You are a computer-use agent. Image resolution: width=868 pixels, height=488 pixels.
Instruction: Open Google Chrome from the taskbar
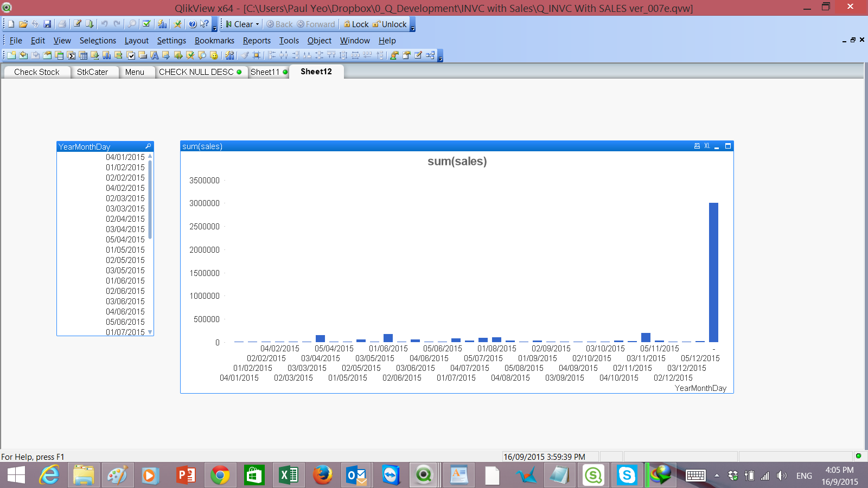(x=220, y=476)
